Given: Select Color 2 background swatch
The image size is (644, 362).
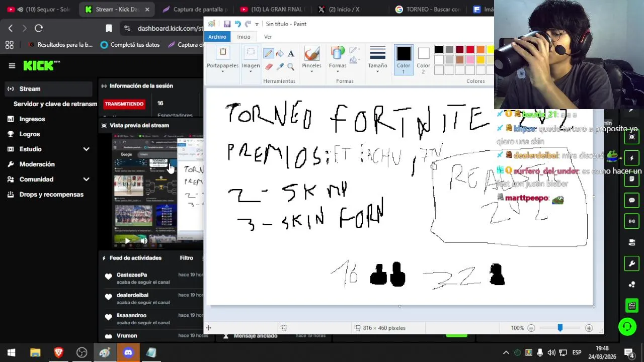Looking at the screenshot, I should click(424, 60).
